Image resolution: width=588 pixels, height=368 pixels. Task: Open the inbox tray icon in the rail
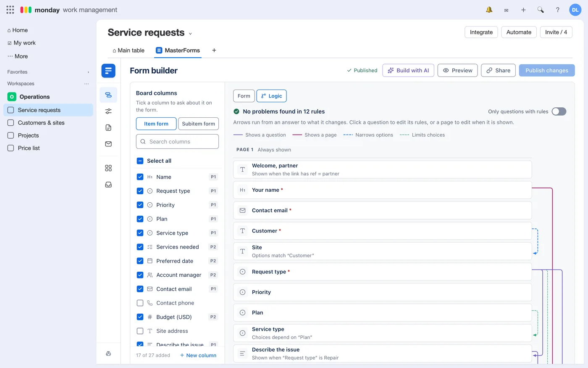[108, 185]
